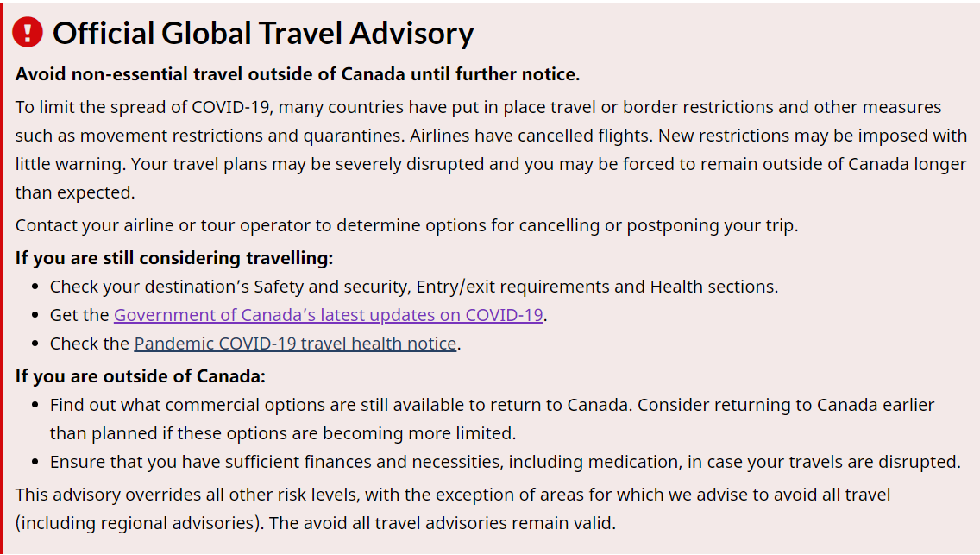
Task: Click the bold 'Avoid non-essential travel' notice line
Action: pyautogui.click(x=298, y=74)
